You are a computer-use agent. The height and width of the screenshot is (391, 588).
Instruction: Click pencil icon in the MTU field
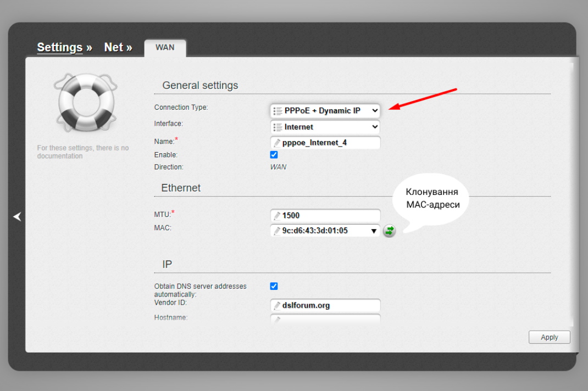pyautogui.click(x=277, y=216)
